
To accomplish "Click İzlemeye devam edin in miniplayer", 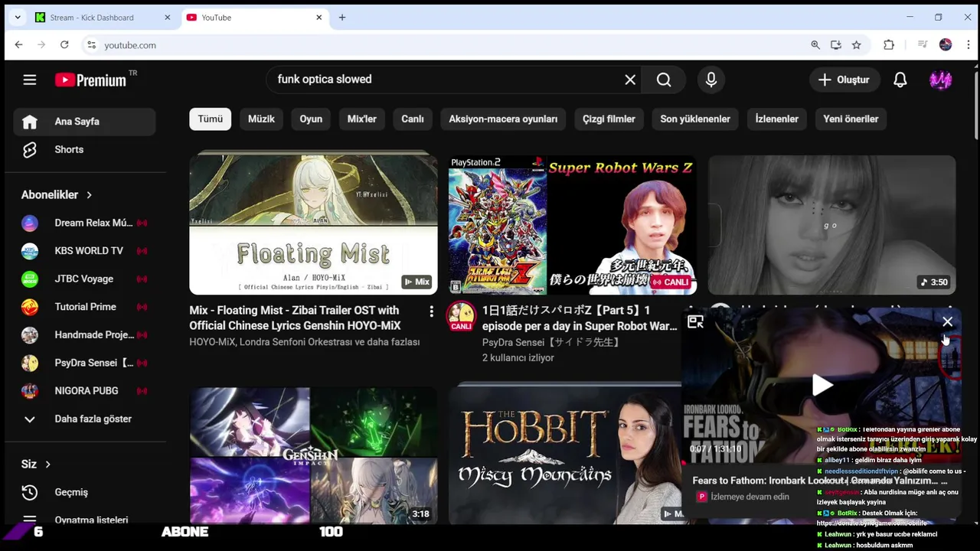I will [750, 497].
